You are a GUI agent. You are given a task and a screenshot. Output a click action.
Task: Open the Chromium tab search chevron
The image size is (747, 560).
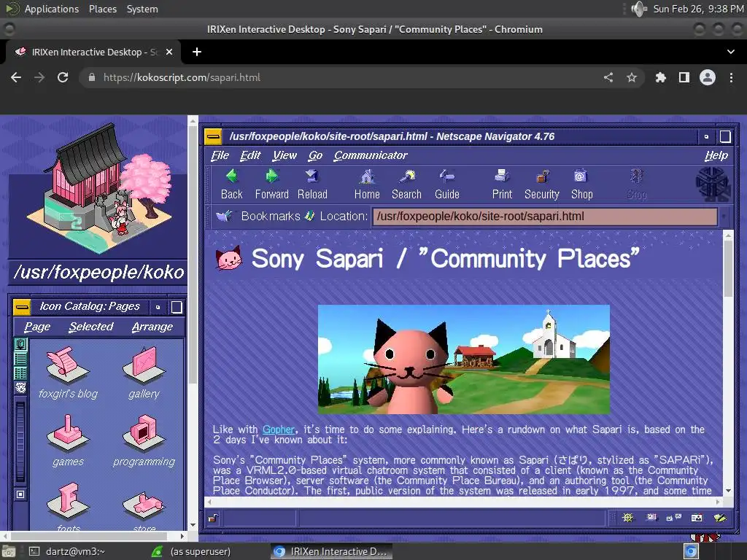731,52
